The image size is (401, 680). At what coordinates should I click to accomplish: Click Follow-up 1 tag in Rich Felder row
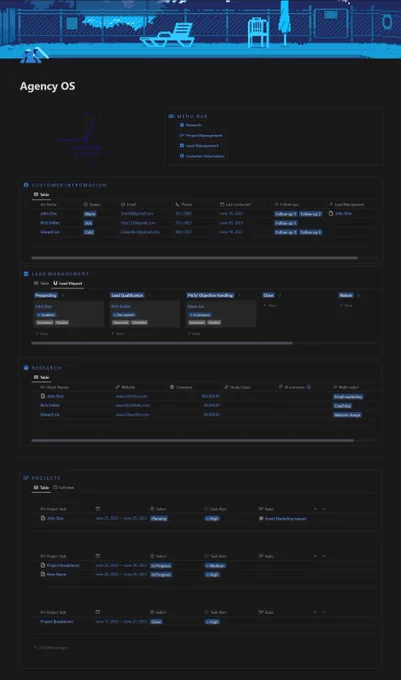(x=286, y=223)
